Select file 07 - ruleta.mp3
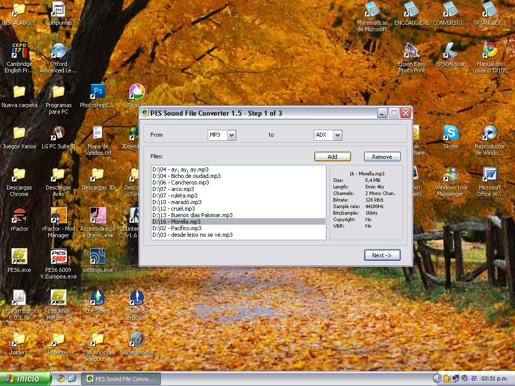The width and height of the screenshot is (515, 386). (238, 195)
